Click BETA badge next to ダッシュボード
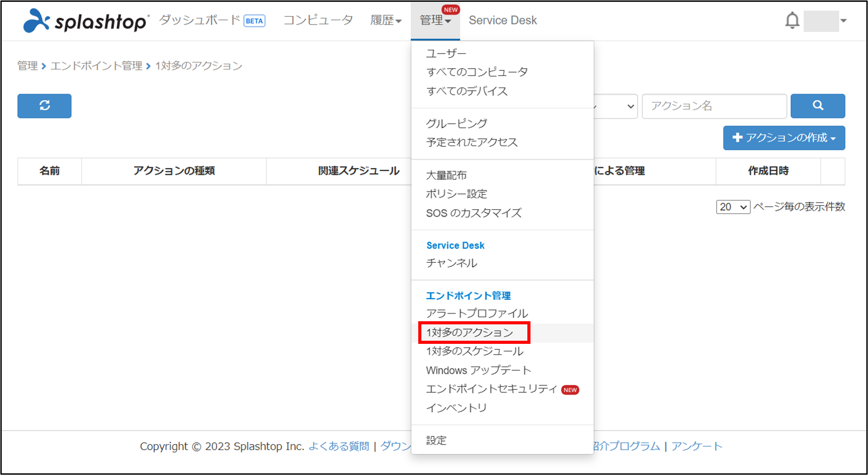 [x=254, y=21]
